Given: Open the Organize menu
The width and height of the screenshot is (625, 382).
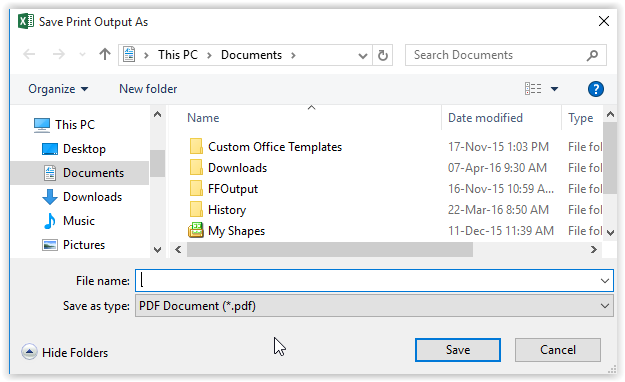Looking at the screenshot, I should [58, 89].
